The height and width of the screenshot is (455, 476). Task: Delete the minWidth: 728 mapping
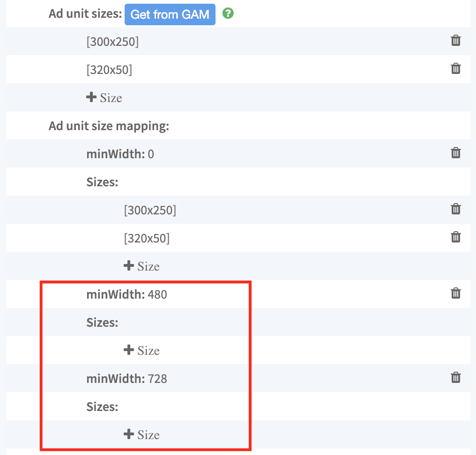click(456, 378)
